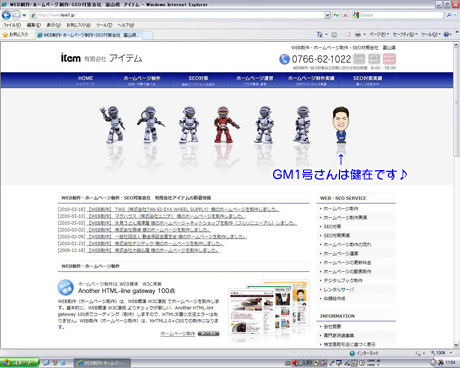Click the browser Forward arrow button
Image resolution: width=460 pixels, height=368 pixels.
(x=16, y=15)
